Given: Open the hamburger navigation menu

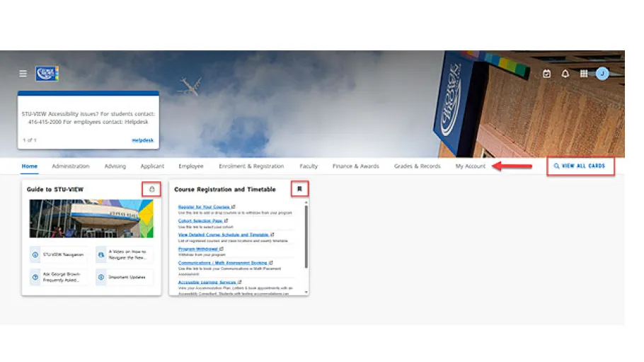Looking at the screenshot, I should 23,73.
